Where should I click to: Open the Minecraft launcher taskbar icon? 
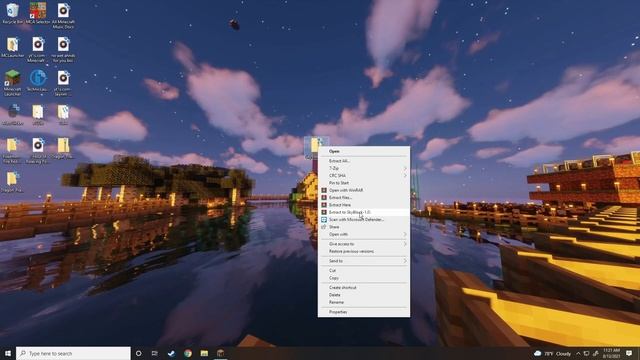[220, 353]
